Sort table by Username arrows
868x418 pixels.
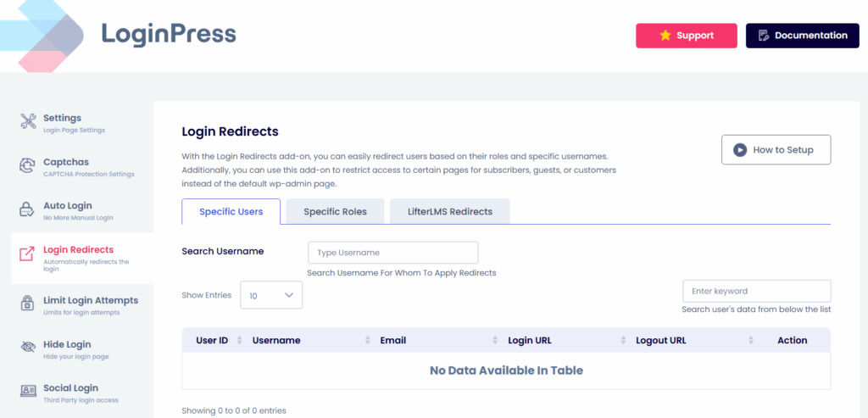[368, 341]
